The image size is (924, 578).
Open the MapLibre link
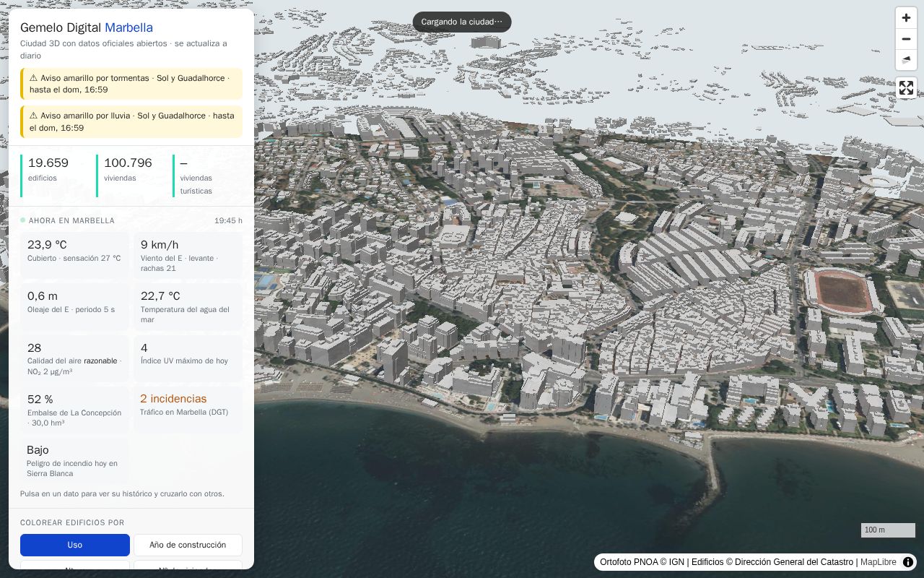point(878,562)
